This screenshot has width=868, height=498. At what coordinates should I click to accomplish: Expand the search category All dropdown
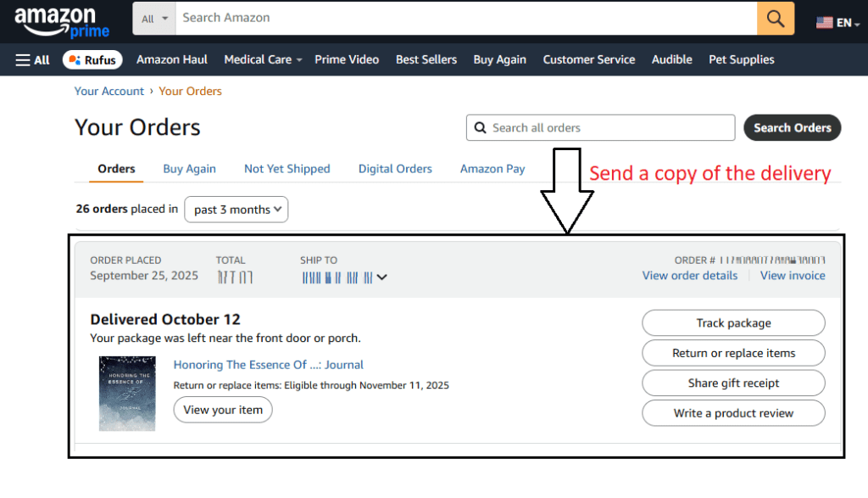(154, 18)
